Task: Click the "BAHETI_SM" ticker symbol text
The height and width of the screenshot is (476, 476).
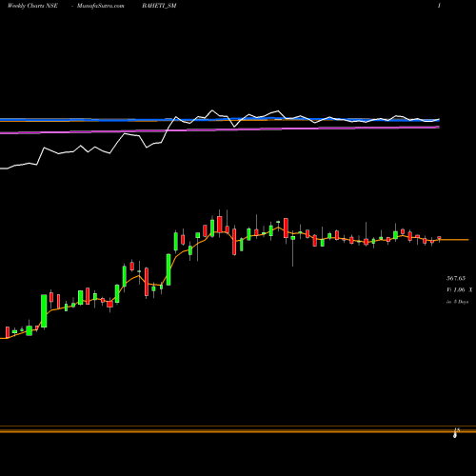Action: [159, 6]
